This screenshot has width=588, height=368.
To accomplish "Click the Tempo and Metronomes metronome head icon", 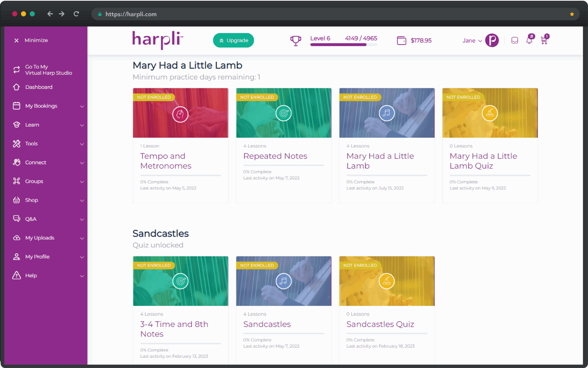I will pos(180,114).
